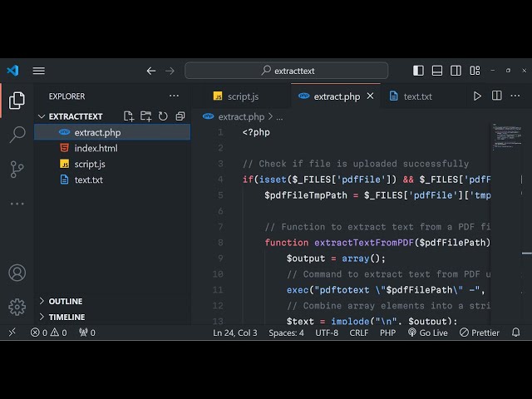Split the editor to the right

pos(496,96)
